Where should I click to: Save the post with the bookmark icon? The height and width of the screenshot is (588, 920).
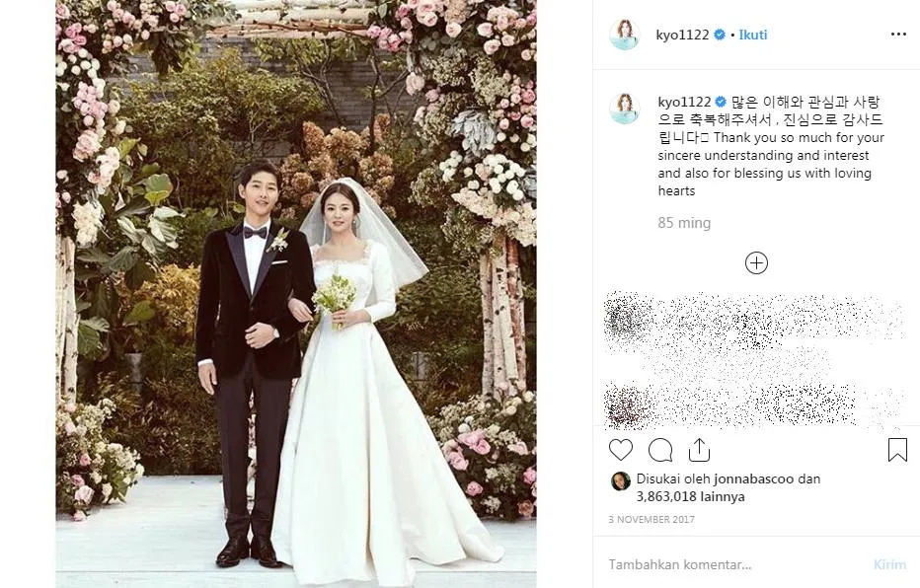pos(897,450)
